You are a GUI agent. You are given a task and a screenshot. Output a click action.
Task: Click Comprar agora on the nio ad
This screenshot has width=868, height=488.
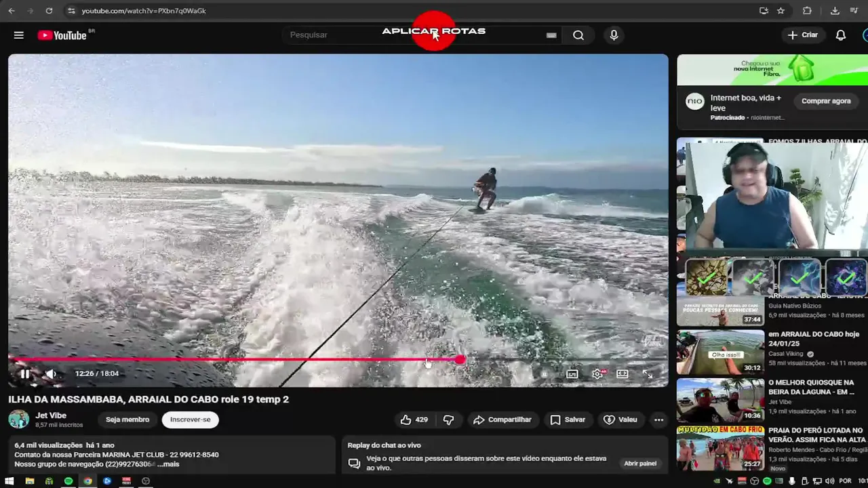(x=826, y=101)
